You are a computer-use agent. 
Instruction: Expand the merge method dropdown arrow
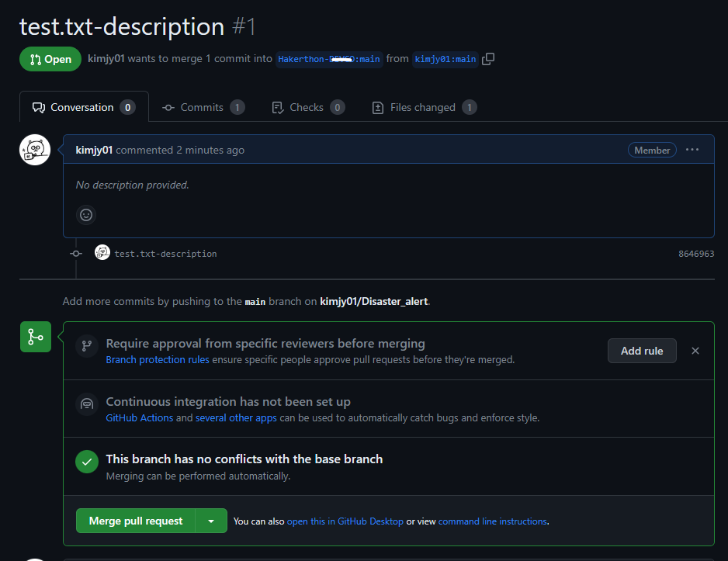pyautogui.click(x=211, y=521)
